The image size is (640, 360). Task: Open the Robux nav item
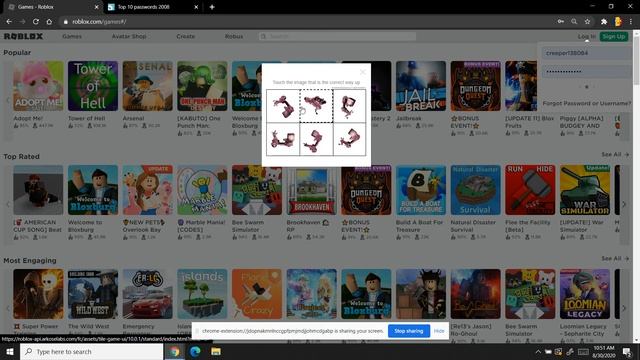[234, 36]
